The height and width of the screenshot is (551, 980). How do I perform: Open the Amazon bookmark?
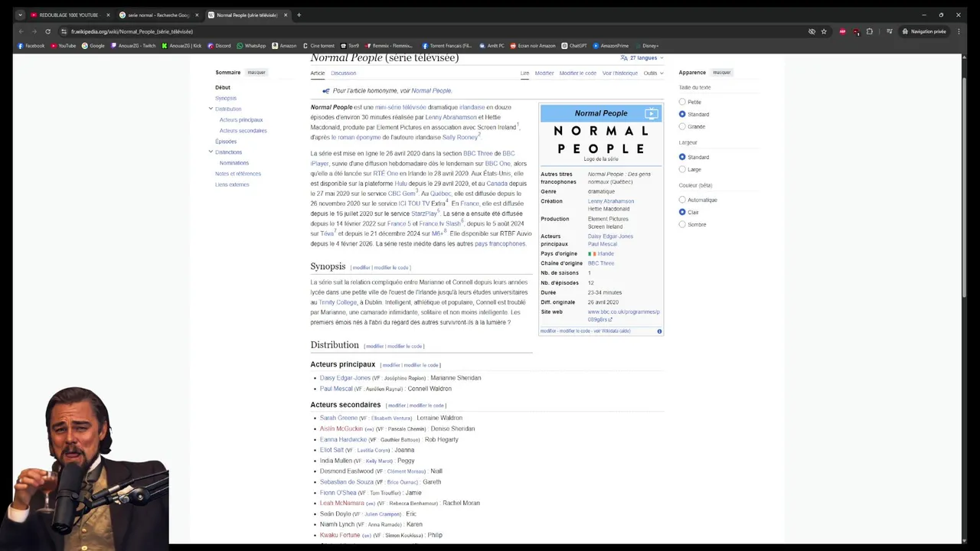tap(284, 45)
